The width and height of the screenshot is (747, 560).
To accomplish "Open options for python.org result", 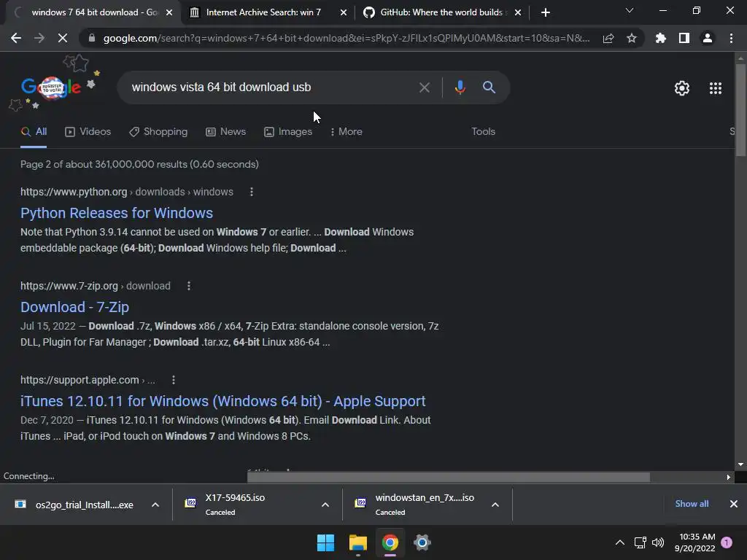I will (x=252, y=192).
